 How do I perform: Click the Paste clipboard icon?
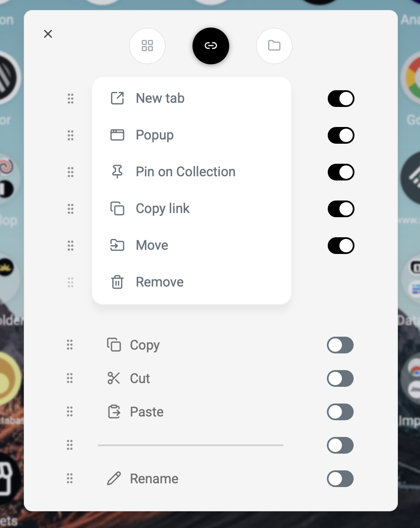tap(114, 412)
